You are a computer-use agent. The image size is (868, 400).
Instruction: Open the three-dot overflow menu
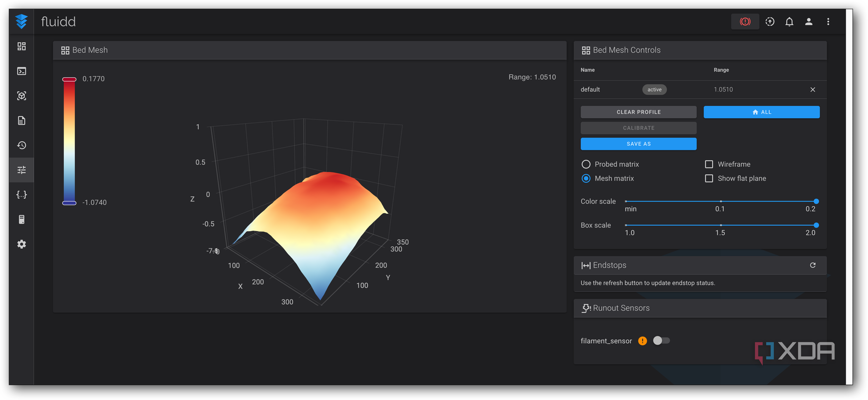tap(828, 22)
